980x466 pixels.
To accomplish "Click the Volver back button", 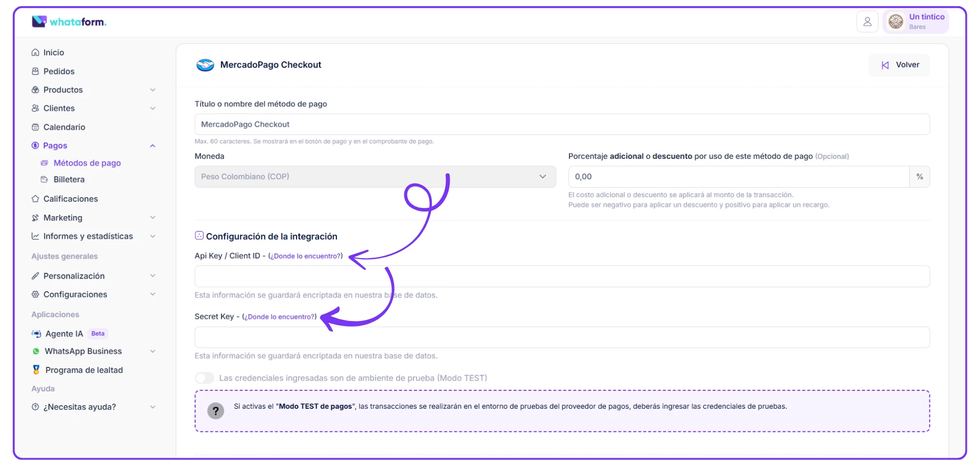I will pyautogui.click(x=899, y=65).
